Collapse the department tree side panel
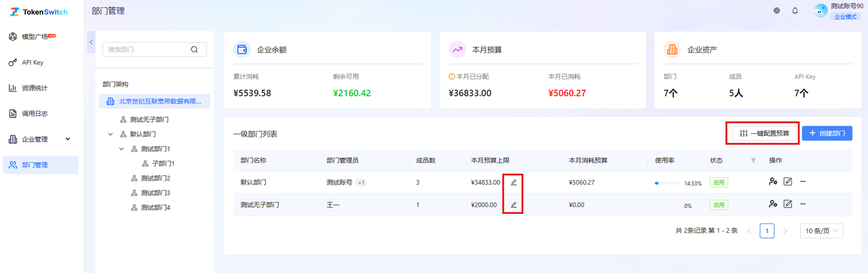 92,42
